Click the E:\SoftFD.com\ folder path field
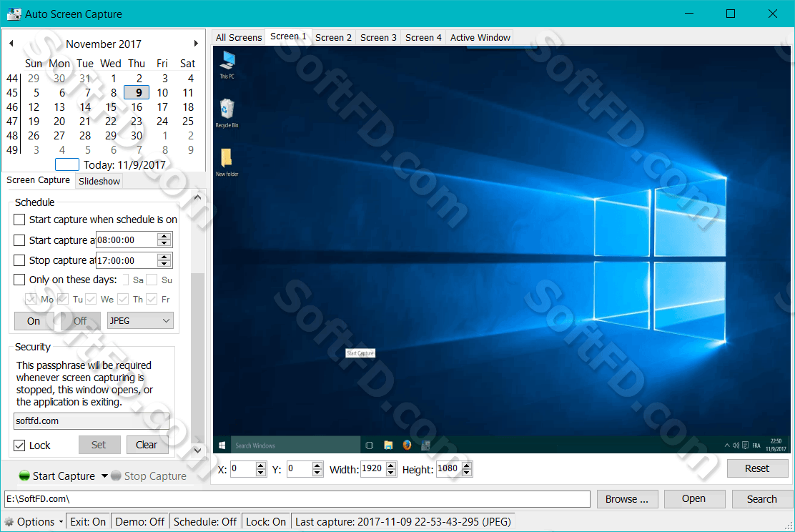Screen dimensions: 795x532 [297, 499]
